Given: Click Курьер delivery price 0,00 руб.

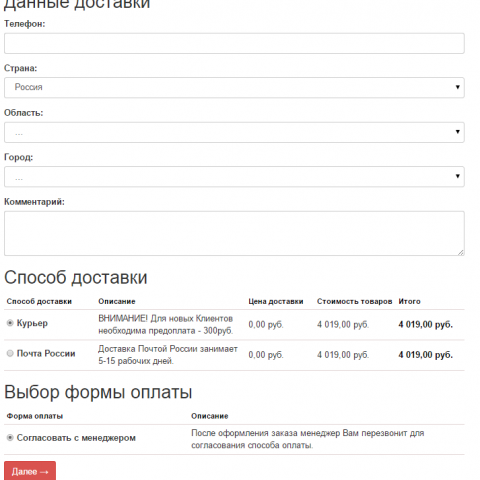Looking at the screenshot, I should (266, 324).
